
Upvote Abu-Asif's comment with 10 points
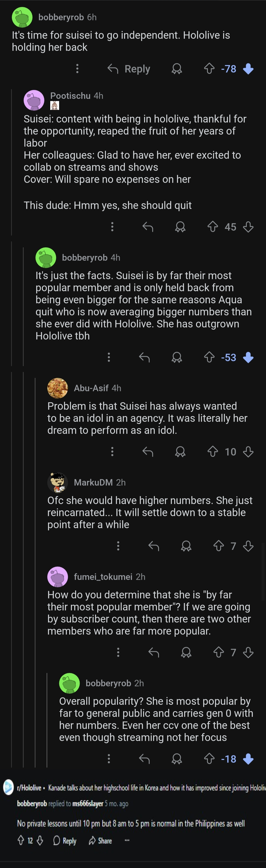(212, 451)
